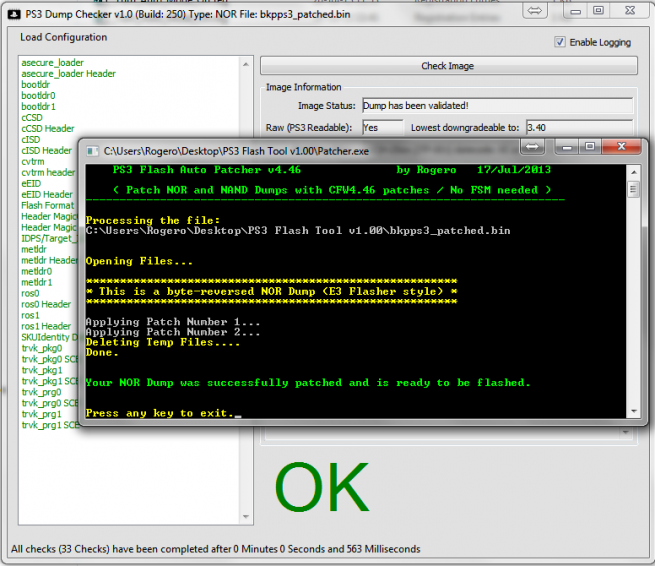Select the metldr Header entry
Image resolution: width=655 pixels, height=566 pixels.
point(49,260)
